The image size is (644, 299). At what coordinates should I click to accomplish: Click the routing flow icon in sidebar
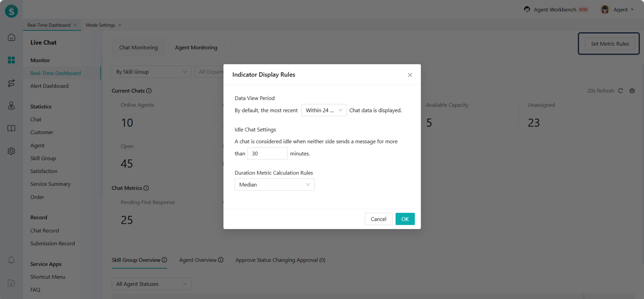[x=11, y=83]
